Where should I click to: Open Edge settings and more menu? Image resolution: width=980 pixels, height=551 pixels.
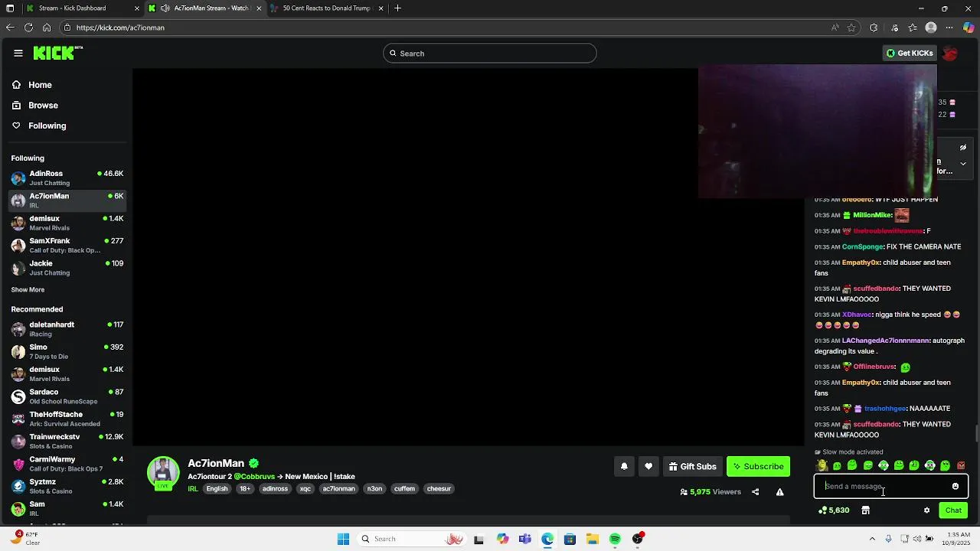[950, 28]
